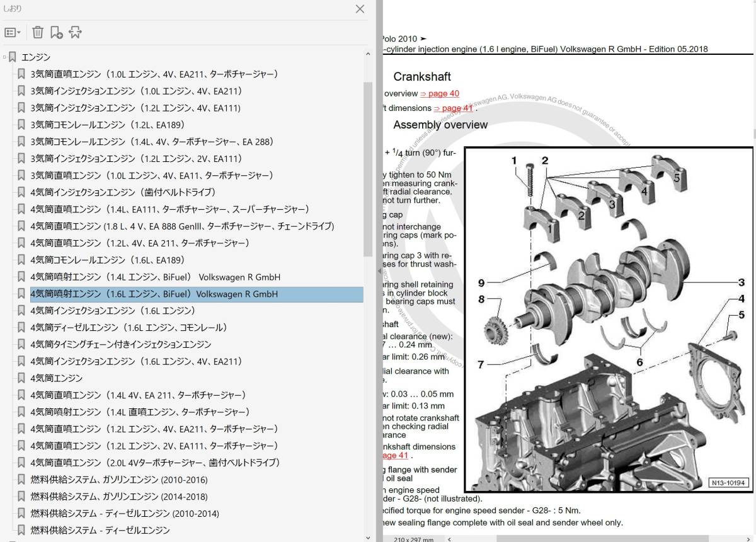Open bookmark 4気筒直噴エンジン 1.4L EA111 スーパーチャージャー

click(x=170, y=209)
